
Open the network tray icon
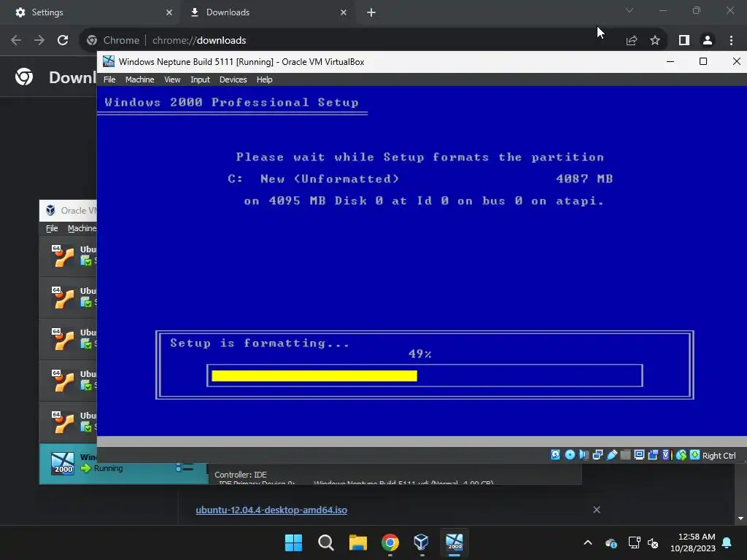[x=634, y=542]
